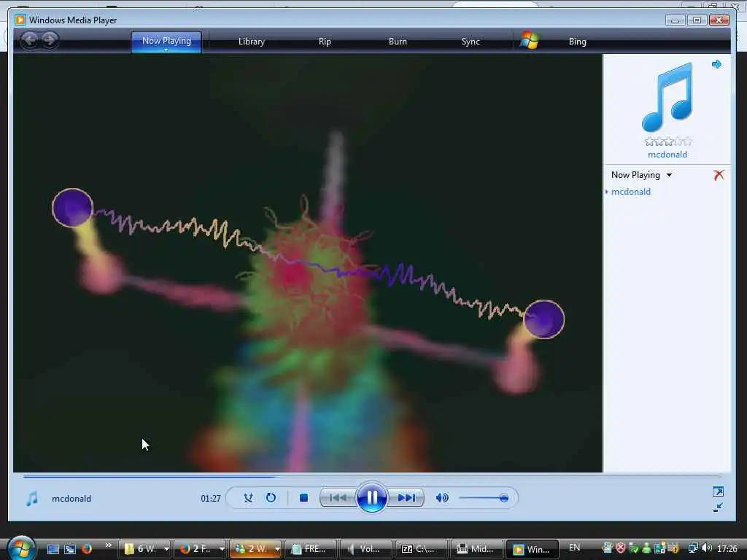Click the 01:27 elapsed time display
The width and height of the screenshot is (747, 560).
pyautogui.click(x=211, y=499)
